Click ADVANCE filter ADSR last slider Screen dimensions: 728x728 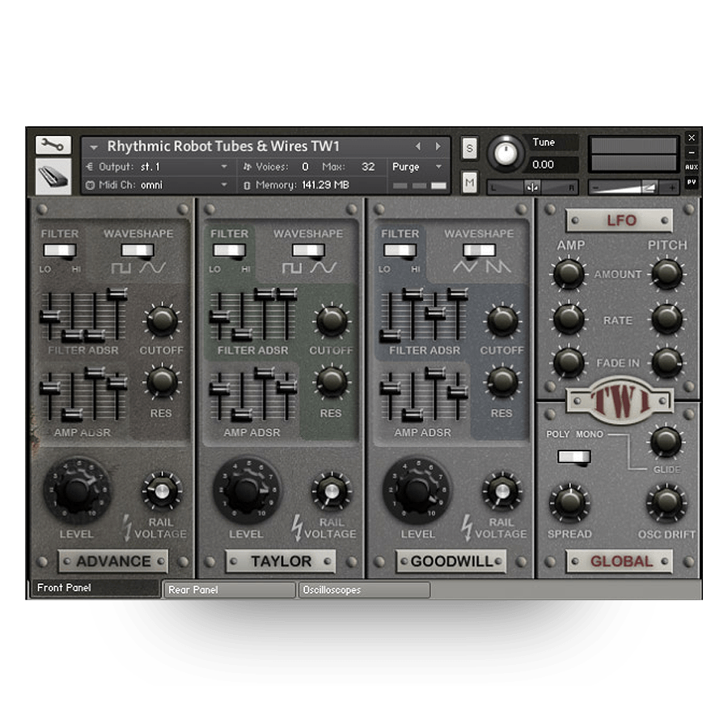117,293
